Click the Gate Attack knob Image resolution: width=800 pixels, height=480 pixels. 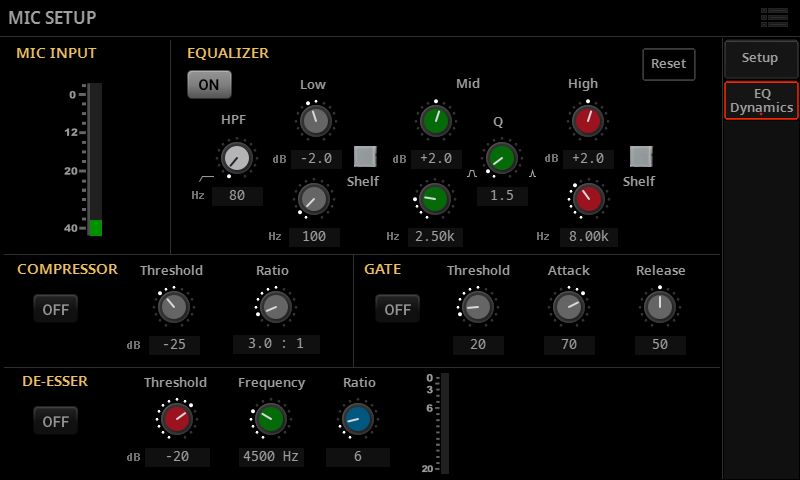(568, 306)
